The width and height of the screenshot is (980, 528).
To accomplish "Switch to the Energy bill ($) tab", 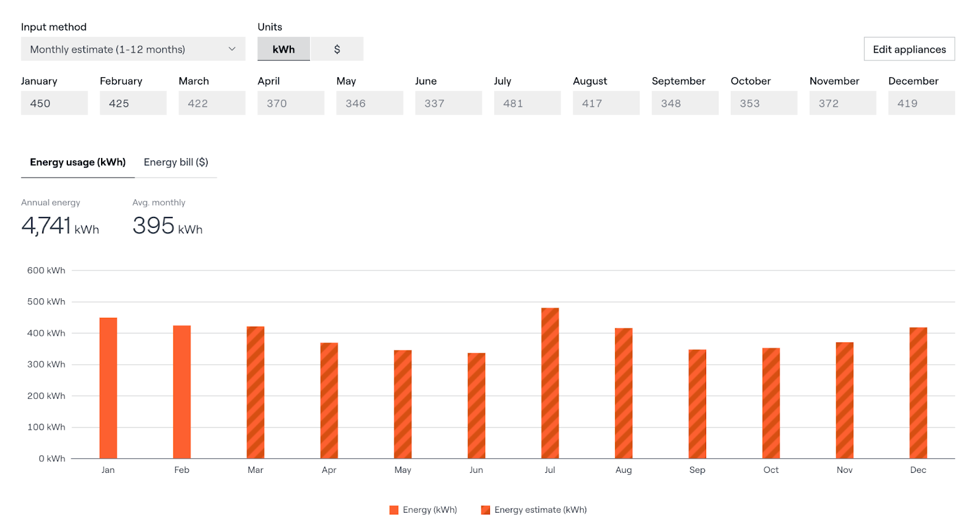I will pyautogui.click(x=176, y=162).
